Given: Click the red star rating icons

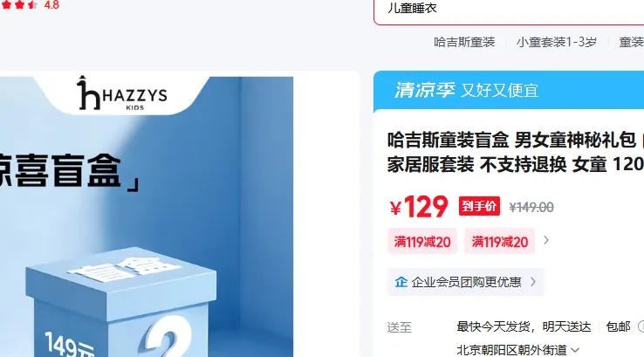Looking at the screenshot, I should click(19, 5).
